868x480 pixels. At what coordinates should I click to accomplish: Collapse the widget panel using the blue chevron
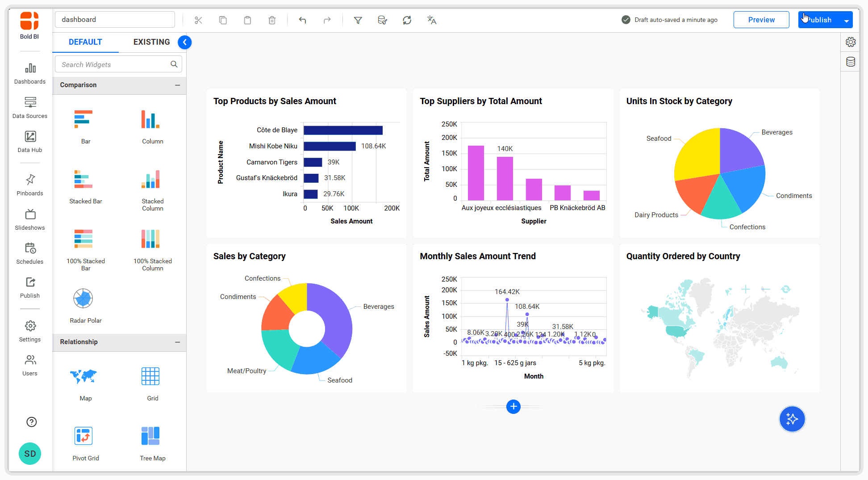(x=184, y=42)
